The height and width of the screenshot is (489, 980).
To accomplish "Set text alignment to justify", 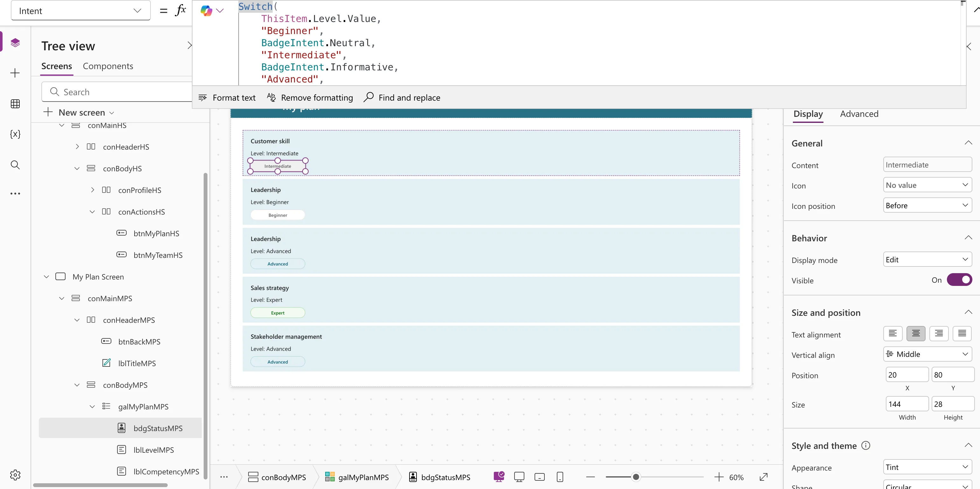I will [962, 334].
